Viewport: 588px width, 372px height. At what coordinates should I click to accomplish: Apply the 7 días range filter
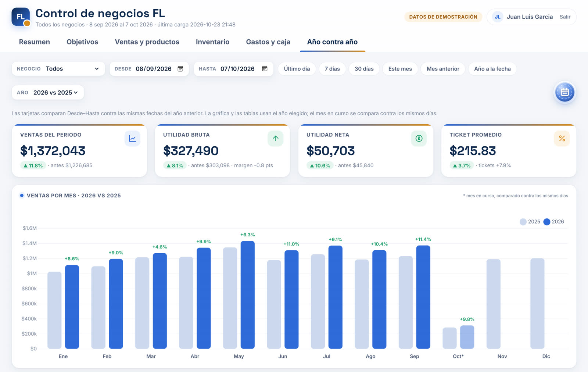(332, 69)
